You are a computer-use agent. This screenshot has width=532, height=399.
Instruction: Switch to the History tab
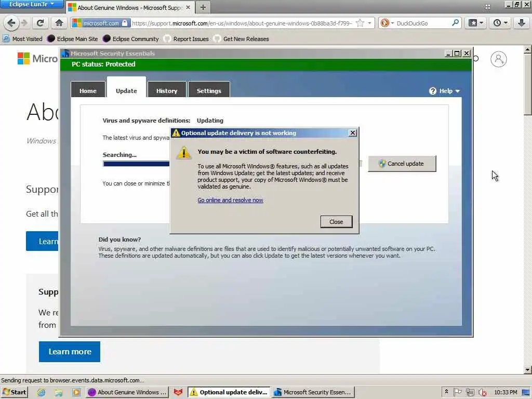[x=167, y=90]
